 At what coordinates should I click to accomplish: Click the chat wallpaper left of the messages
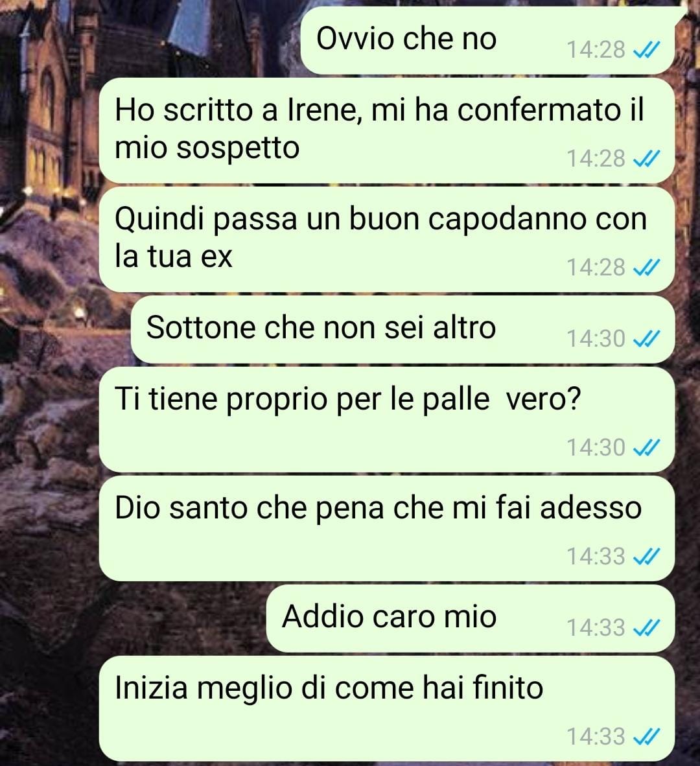(x=49, y=391)
